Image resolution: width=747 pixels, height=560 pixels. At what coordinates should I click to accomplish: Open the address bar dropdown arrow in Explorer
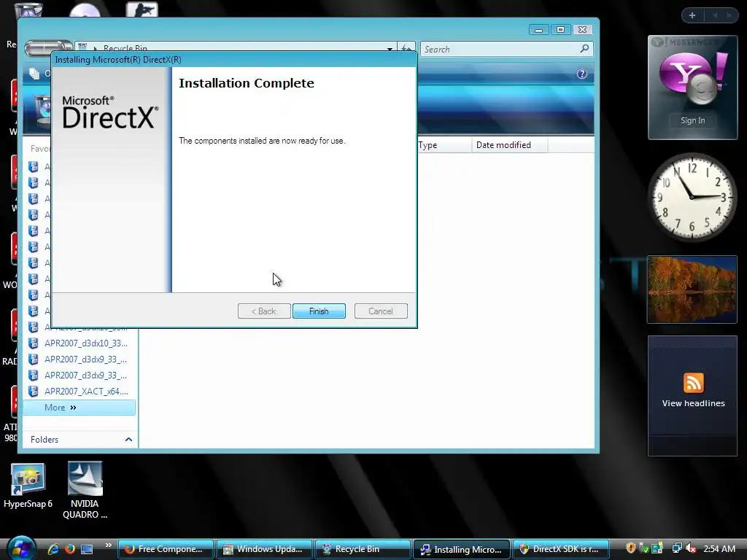coord(390,49)
